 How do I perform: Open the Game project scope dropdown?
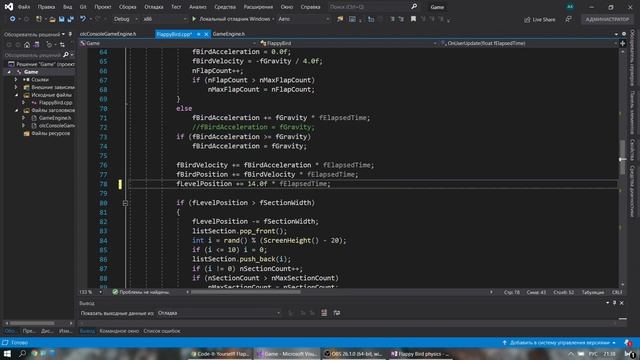coord(169,43)
